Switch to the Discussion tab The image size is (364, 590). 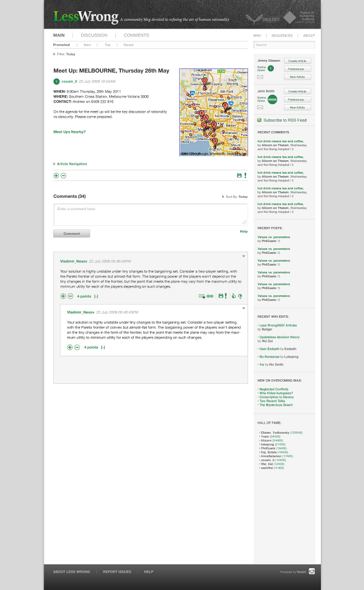94,35
